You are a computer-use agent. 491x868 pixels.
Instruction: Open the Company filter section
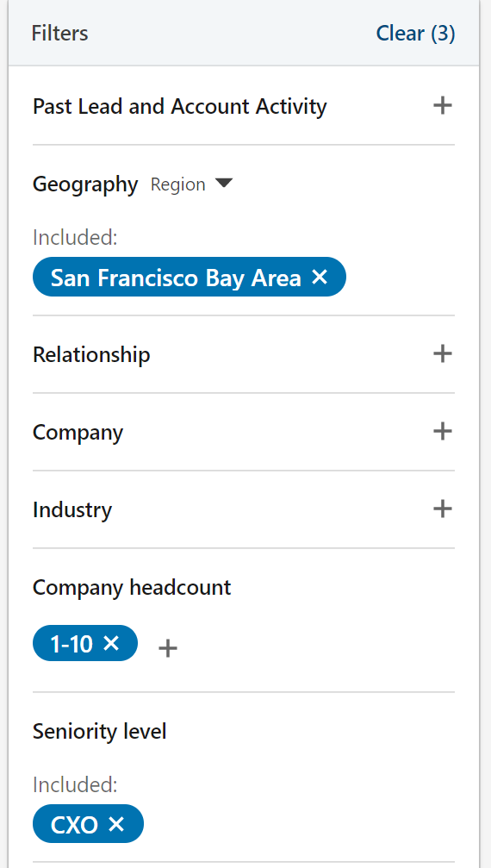coord(243,431)
